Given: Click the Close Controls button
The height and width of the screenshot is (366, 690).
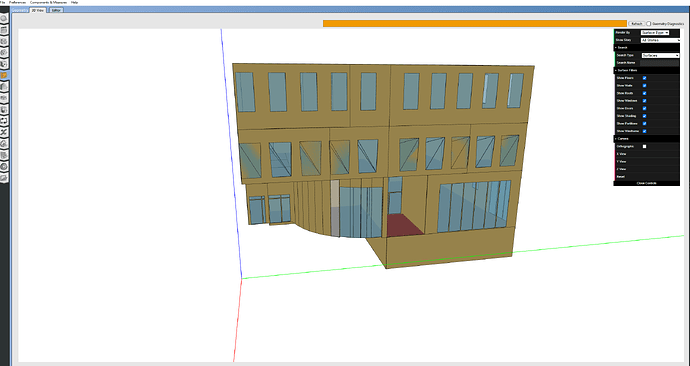Looking at the screenshot, I should (646, 183).
